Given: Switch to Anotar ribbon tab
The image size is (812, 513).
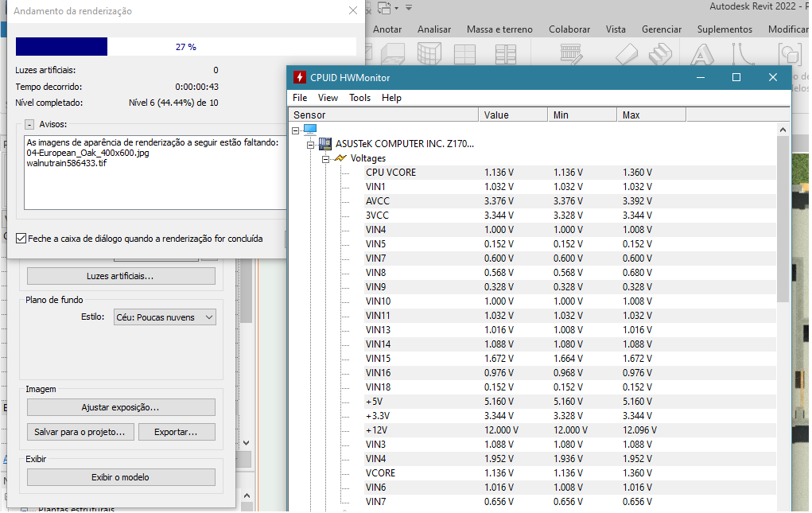Looking at the screenshot, I should tap(387, 29).
